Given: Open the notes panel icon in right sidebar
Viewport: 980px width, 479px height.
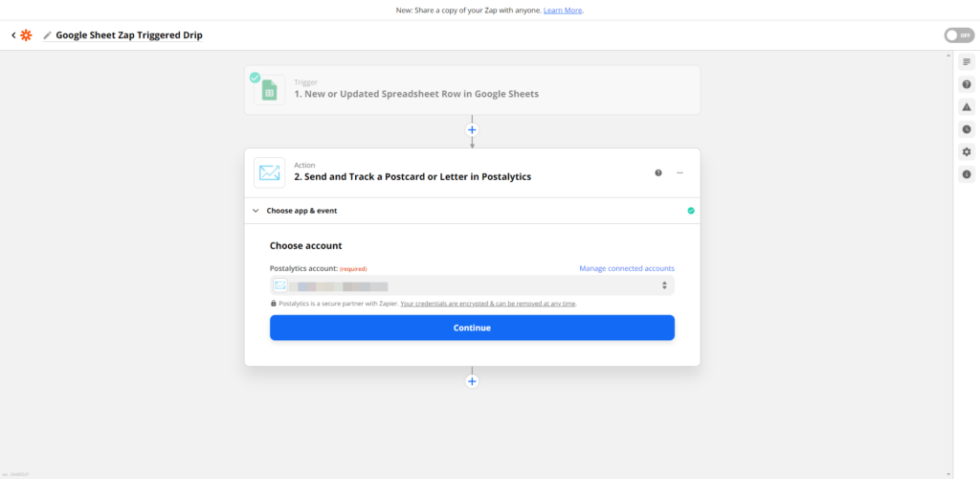Looking at the screenshot, I should (967, 62).
